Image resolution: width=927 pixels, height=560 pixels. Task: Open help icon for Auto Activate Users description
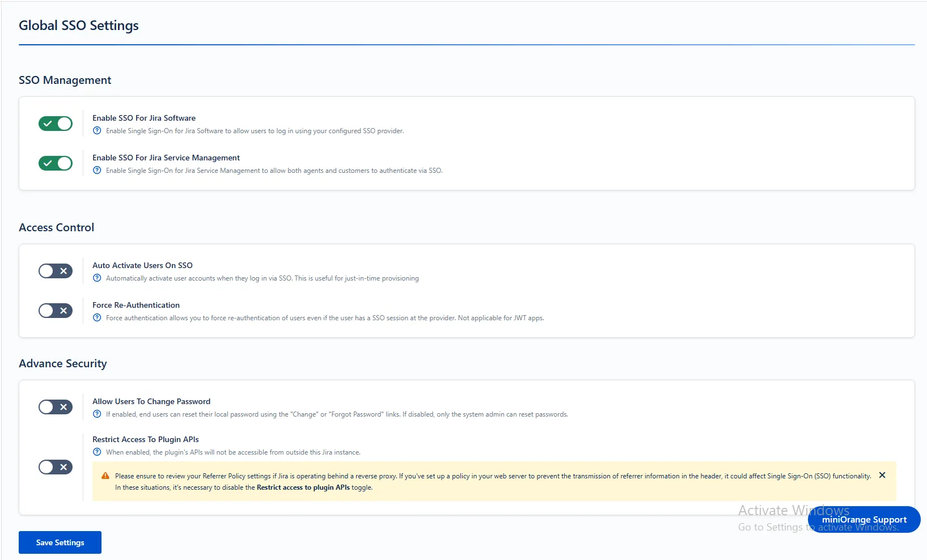[97, 278]
